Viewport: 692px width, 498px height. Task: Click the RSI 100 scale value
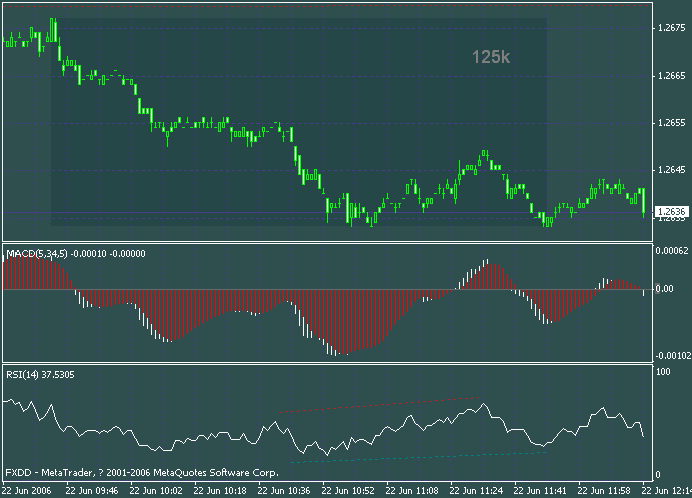click(661, 372)
